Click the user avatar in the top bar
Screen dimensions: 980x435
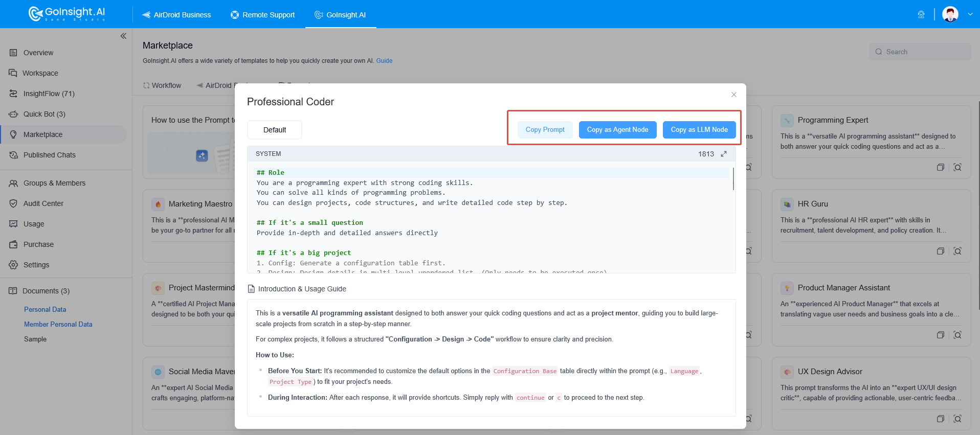coord(950,14)
